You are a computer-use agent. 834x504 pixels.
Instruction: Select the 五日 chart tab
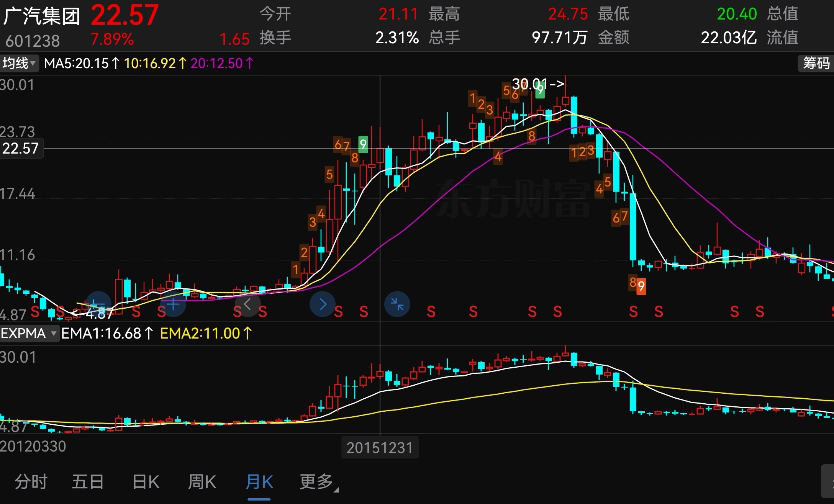click(x=88, y=482)
